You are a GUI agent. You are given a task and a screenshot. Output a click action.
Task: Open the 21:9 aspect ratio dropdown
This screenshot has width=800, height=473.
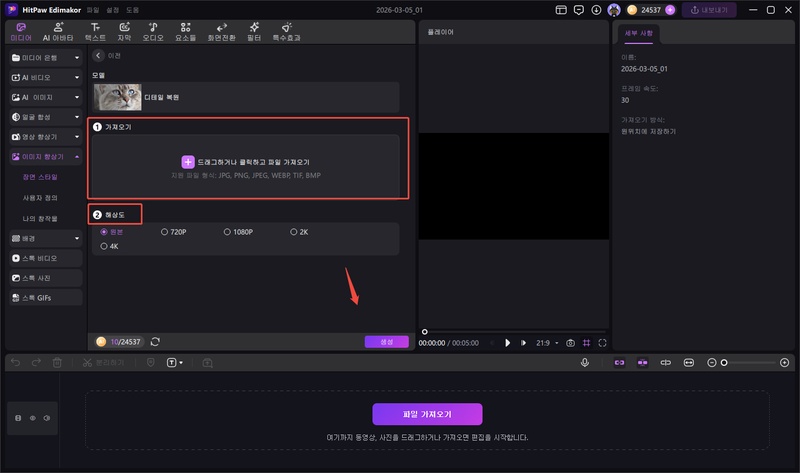547,343
